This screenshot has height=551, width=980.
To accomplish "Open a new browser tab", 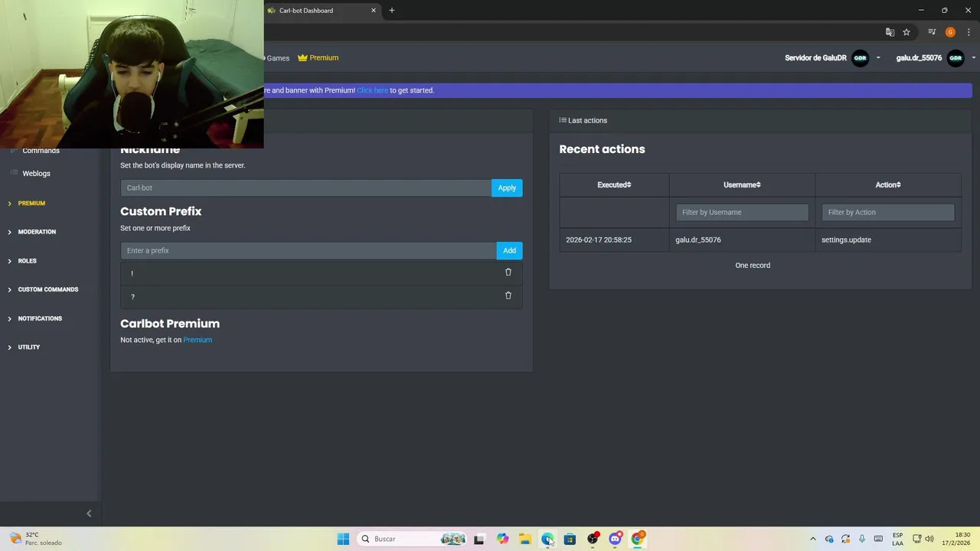I will (392, 11).
